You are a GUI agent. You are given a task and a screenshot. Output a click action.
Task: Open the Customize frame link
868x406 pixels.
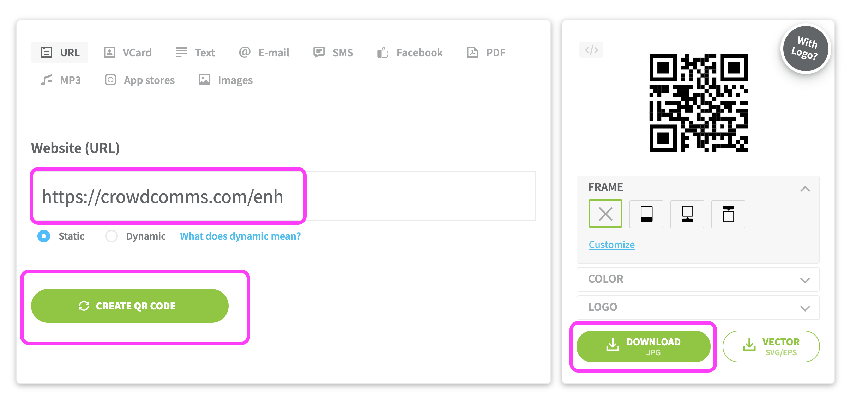611,245
